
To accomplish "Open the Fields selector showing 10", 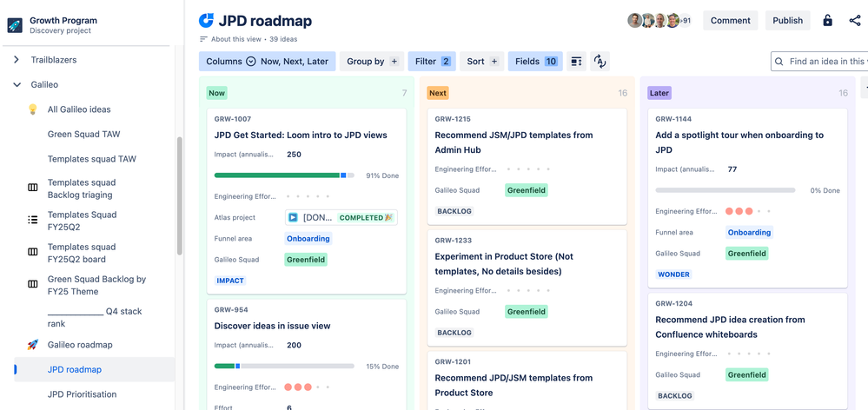I will pos(535,62).
